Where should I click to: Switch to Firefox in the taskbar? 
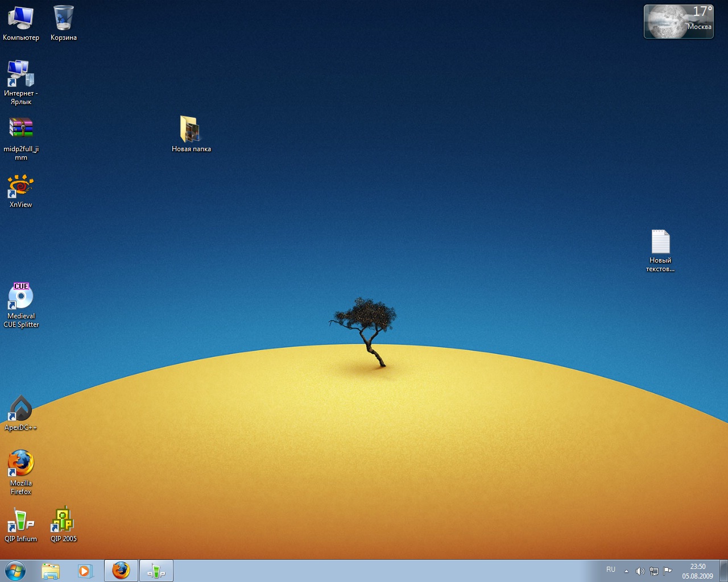coord(121,571)
